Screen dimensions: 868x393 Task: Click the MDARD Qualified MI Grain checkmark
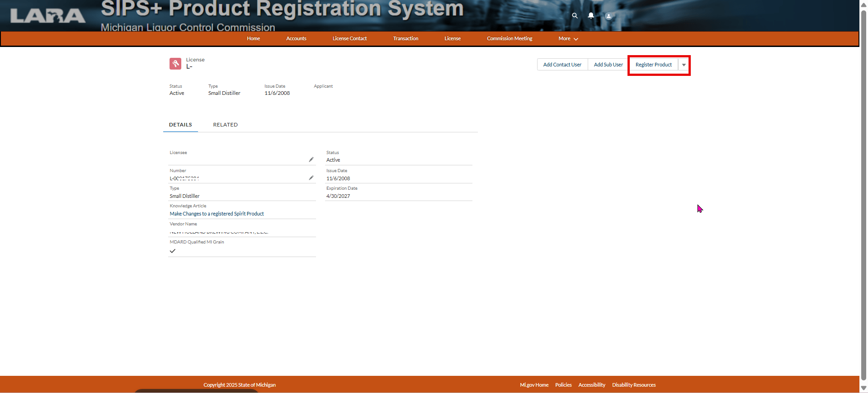click(x=173, y=251)
